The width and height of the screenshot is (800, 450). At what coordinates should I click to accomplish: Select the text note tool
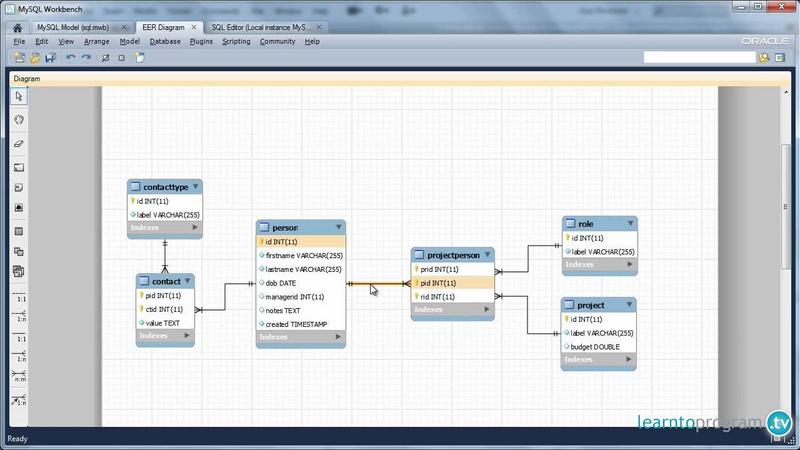coord(19,188)
